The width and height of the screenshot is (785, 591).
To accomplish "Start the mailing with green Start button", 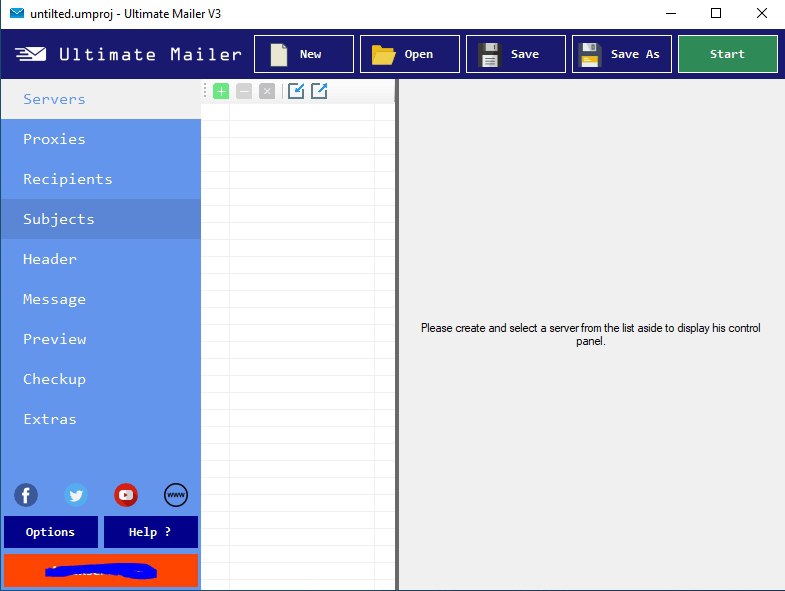I will [727, 54].
